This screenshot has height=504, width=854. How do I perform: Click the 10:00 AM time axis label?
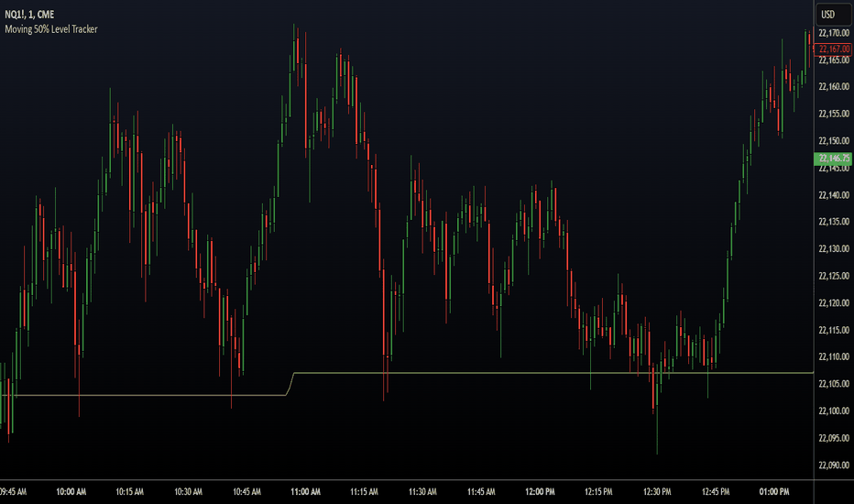point(71,491)
